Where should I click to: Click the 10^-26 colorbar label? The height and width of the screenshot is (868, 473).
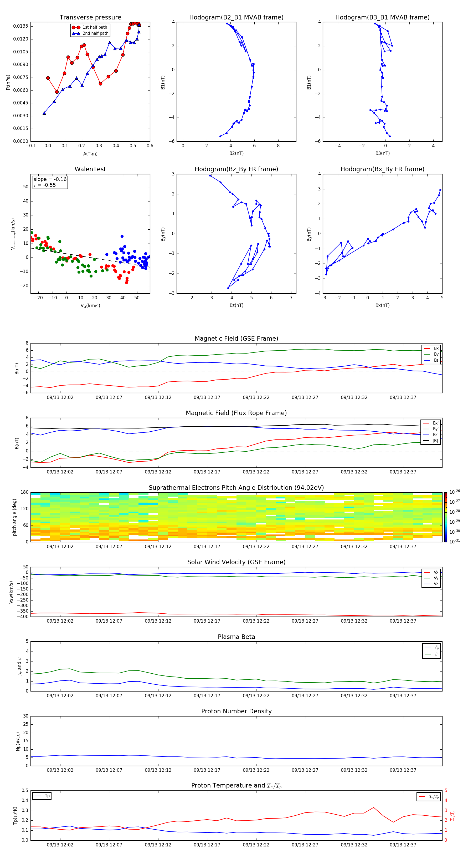(x=455, y=492)
